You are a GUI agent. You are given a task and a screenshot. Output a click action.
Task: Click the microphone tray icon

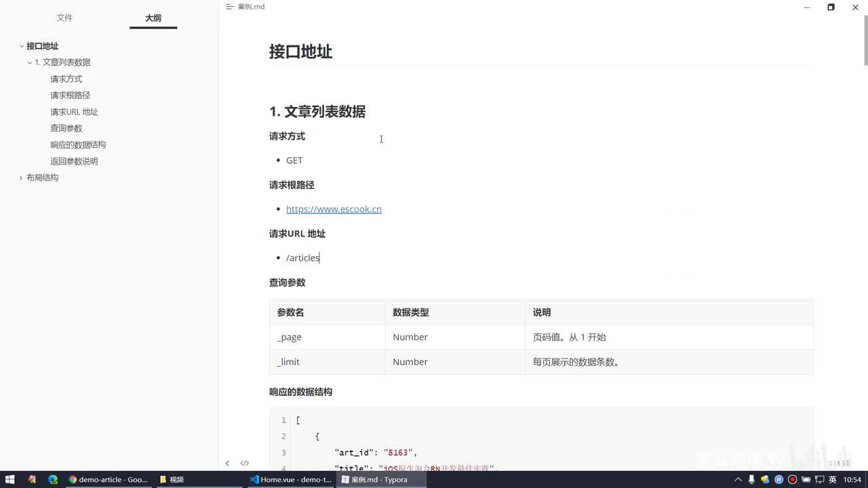pos(751,480)
